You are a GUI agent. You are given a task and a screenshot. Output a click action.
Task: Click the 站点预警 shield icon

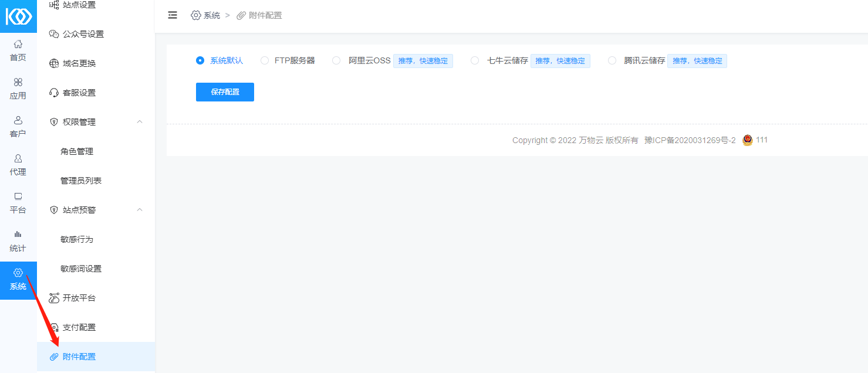[54, 210]
